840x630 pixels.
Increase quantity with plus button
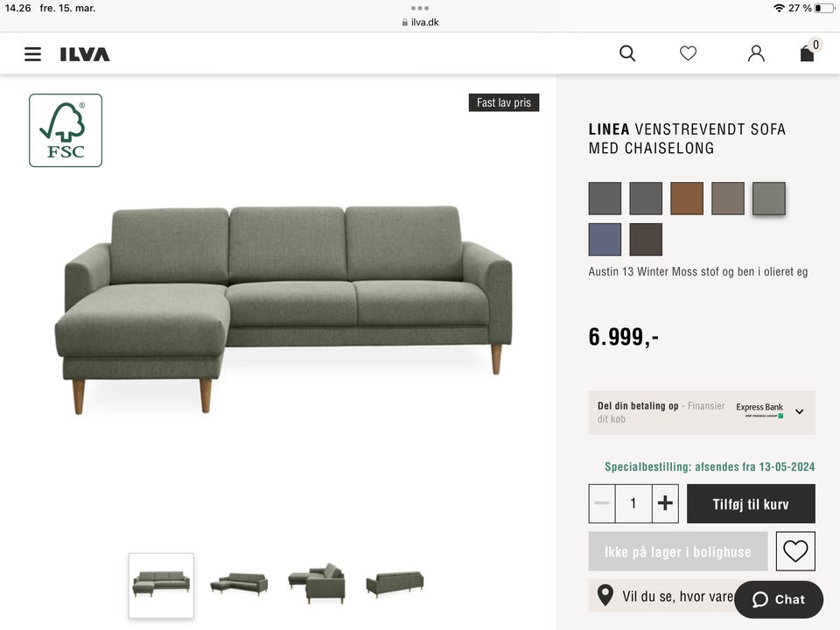tap(665, 503)
